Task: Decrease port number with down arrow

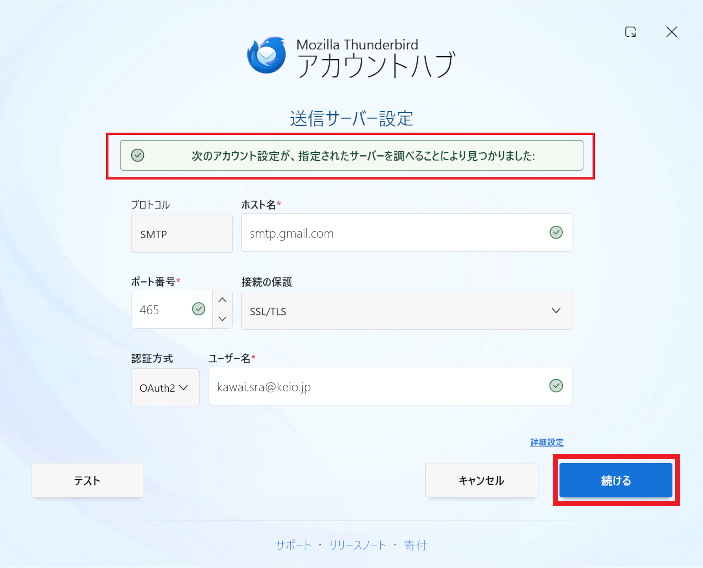Action: [222, 319]
